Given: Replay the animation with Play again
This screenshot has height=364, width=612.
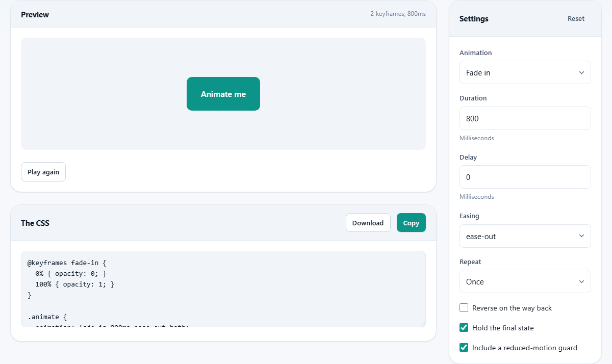Looking at the screenshot, I should pos(43,172).
